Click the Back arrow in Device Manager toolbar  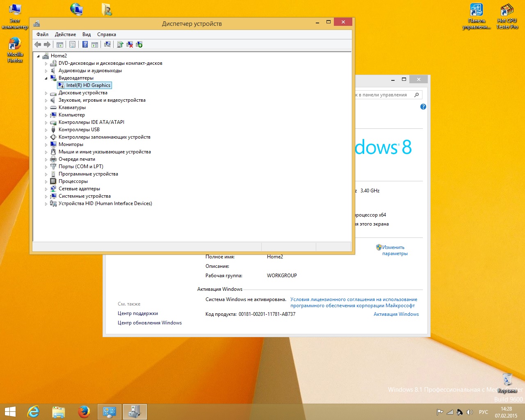tap(38, 44)
